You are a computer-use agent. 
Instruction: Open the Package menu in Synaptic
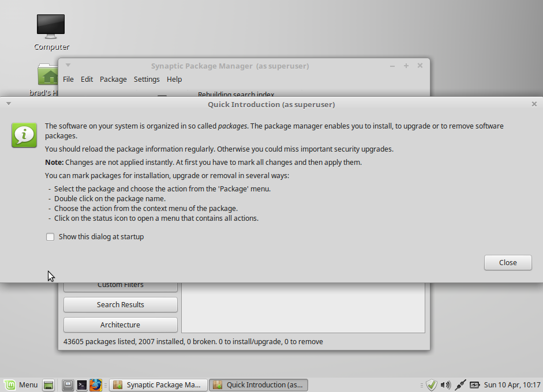[x=113, y=79]
